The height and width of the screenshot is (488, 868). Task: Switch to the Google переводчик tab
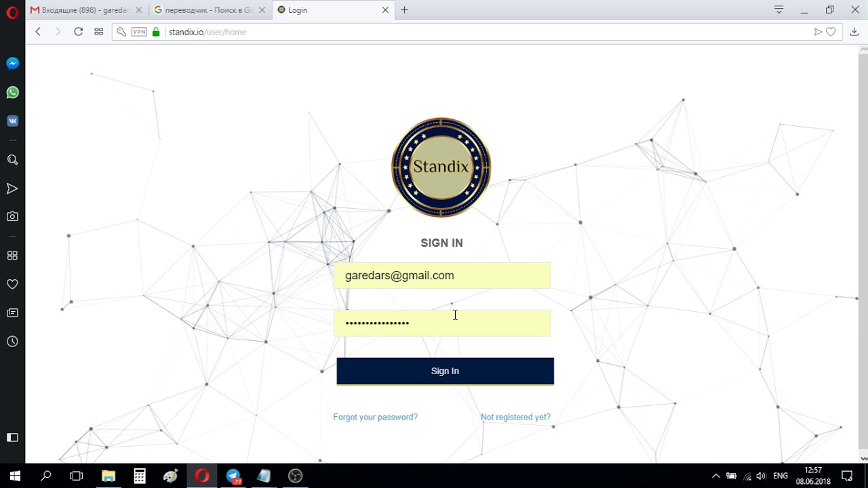point(210,10)
